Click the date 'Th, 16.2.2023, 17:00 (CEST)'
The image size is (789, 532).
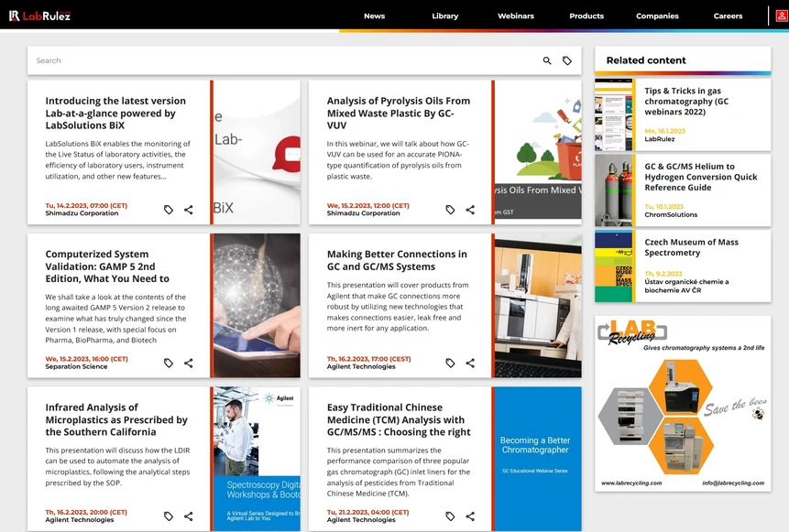pyautogui.click(x=368, y=359)
